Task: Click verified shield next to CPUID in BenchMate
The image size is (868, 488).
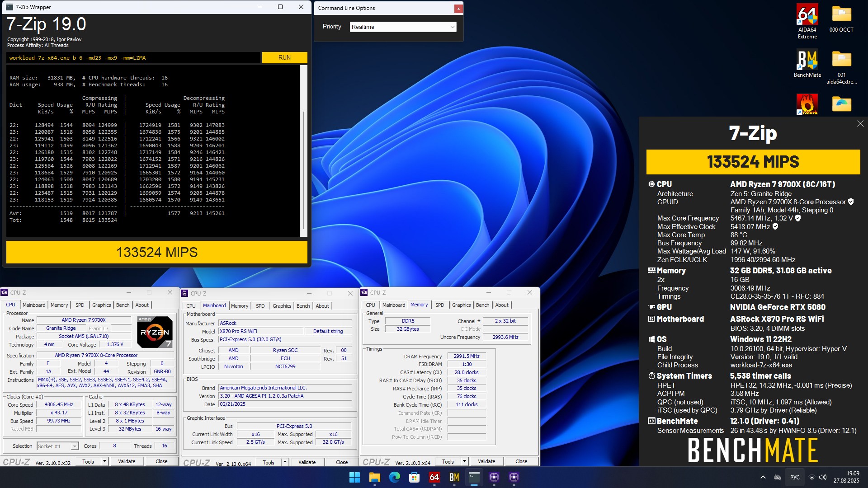Action: pyautogui.click(x=851, y=202)
